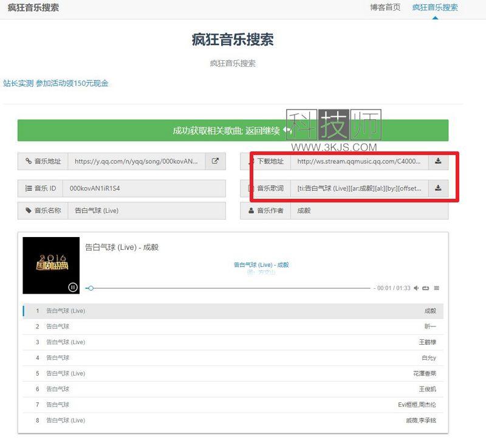Viewport: 486px width, 448px height.
Task: Play track 7 告白气球 by 周杰伦
Action: coord(233,405)
